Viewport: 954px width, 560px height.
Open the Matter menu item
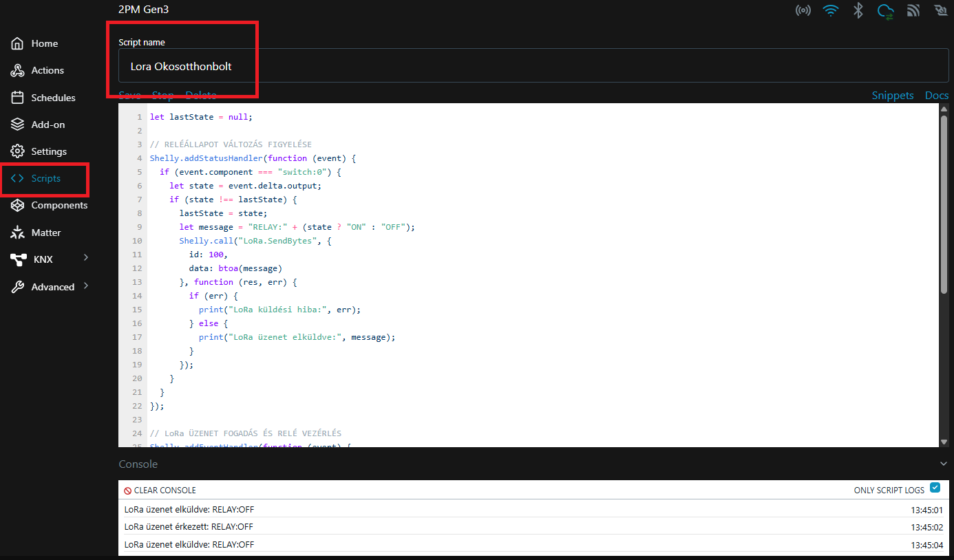click(x=46, y=233)
